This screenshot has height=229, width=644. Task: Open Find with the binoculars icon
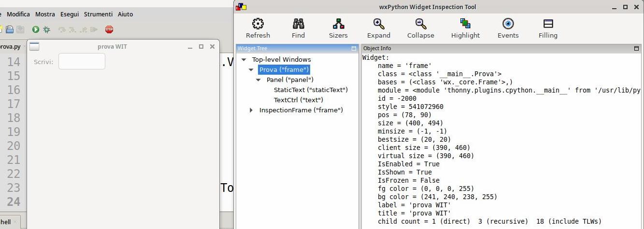coord(298,24)
